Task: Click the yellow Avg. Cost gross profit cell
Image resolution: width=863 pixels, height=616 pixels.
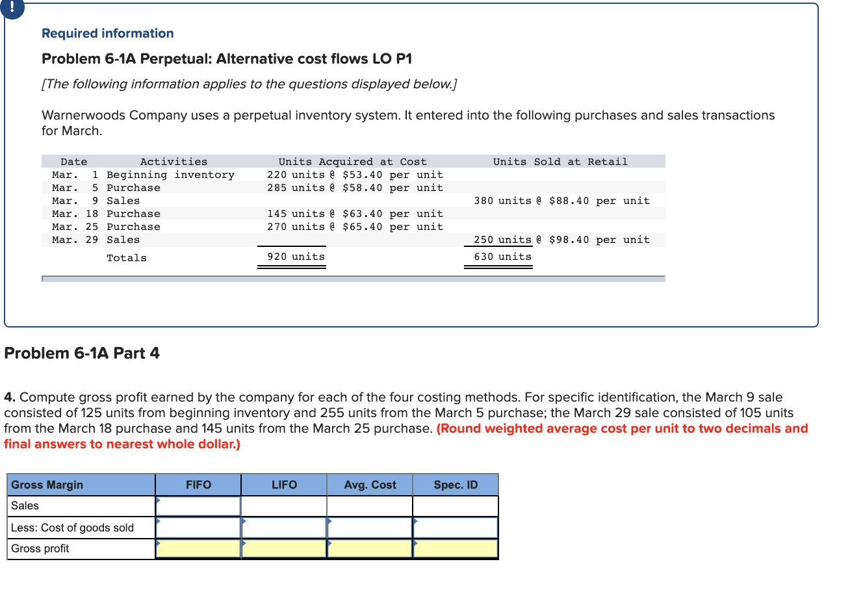Action: pyautogui.click(x=369, y=548)
